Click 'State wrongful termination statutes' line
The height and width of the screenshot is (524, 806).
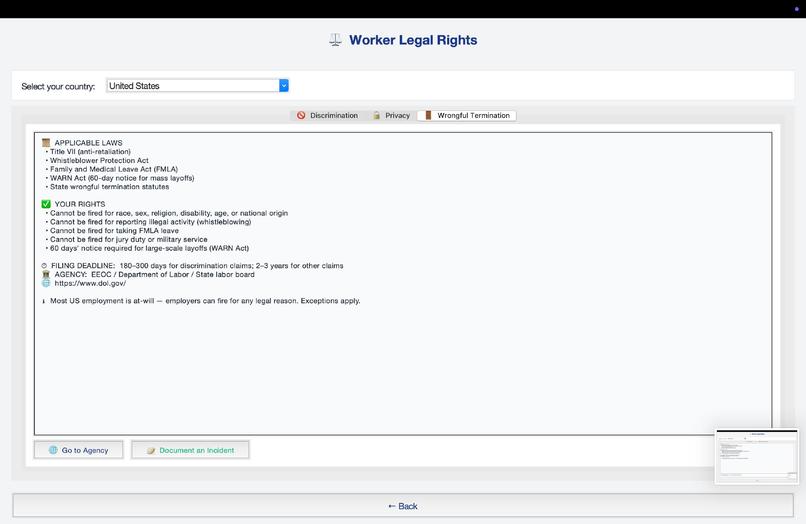coord(109,187)
